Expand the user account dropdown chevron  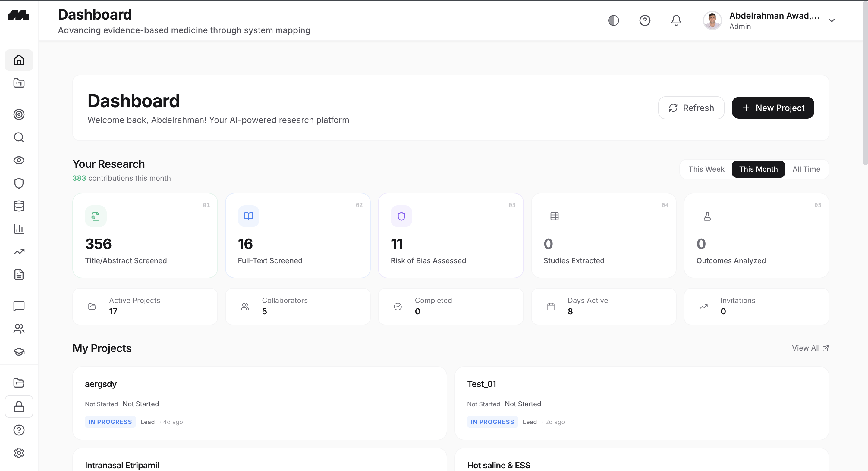pyautogui.click(x=832, y=20)
